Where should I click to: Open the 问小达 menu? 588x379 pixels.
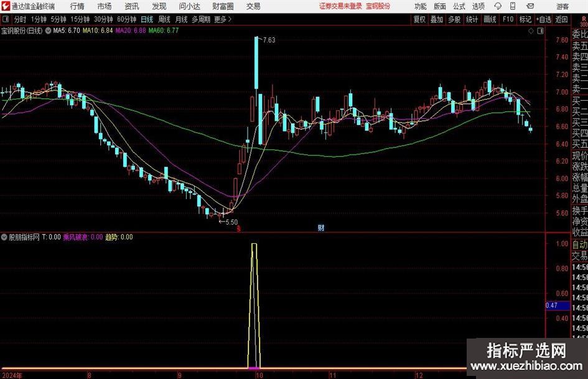pos(189,6)
